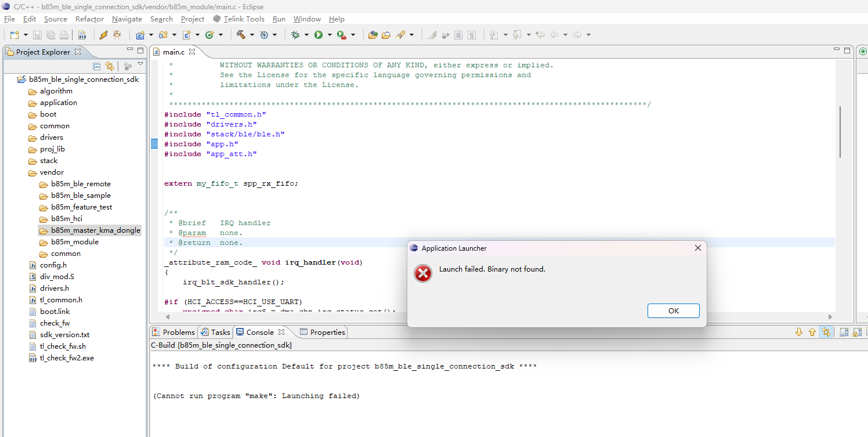Open the Project menu

coord(193,19)
